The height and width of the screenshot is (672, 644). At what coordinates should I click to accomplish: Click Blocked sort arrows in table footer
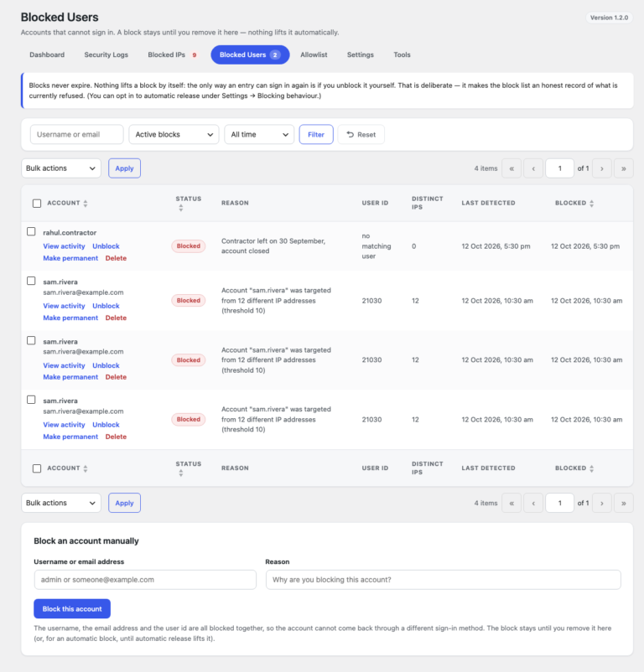(592, 468)
